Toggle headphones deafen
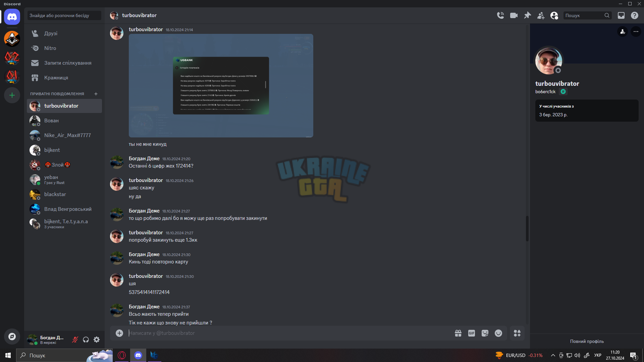Screen dimensions: 644x362 pos(86,340)
